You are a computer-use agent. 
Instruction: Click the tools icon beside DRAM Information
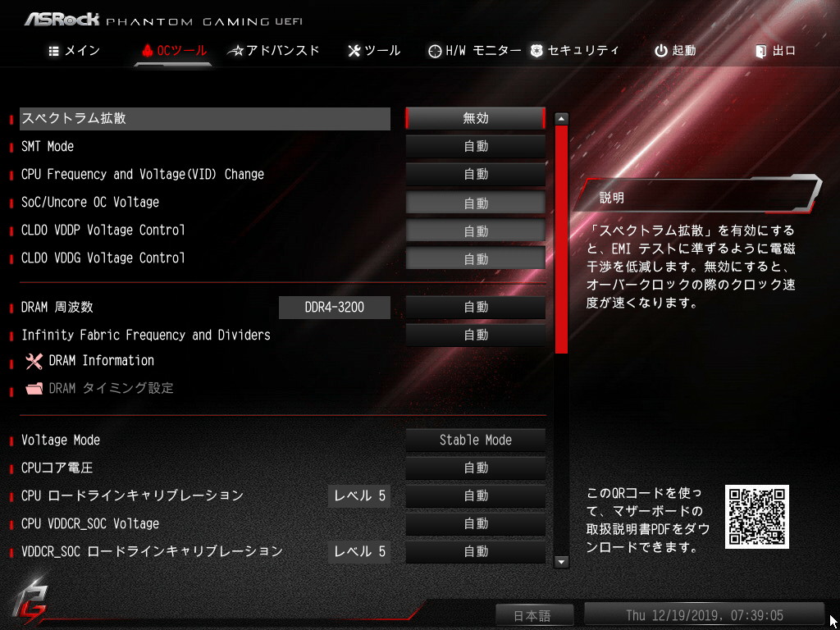[34, 362]
